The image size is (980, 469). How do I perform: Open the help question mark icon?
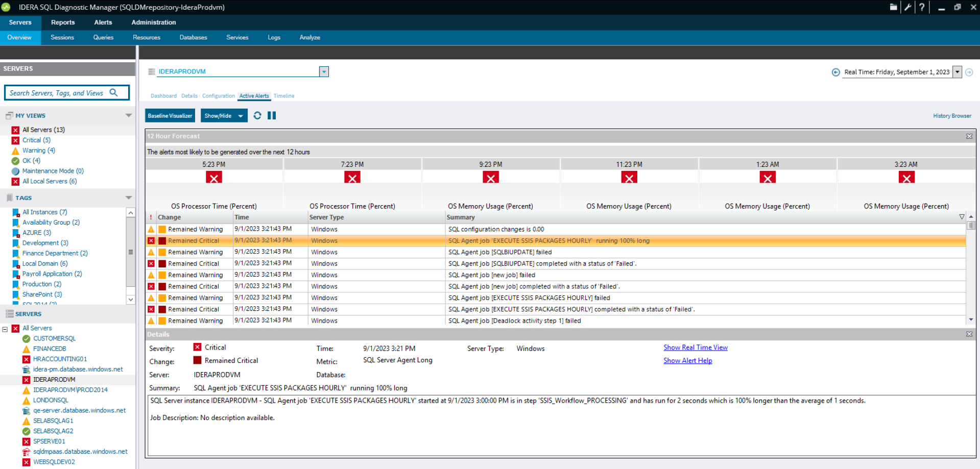pyautogui.click(x=922, y=7)
